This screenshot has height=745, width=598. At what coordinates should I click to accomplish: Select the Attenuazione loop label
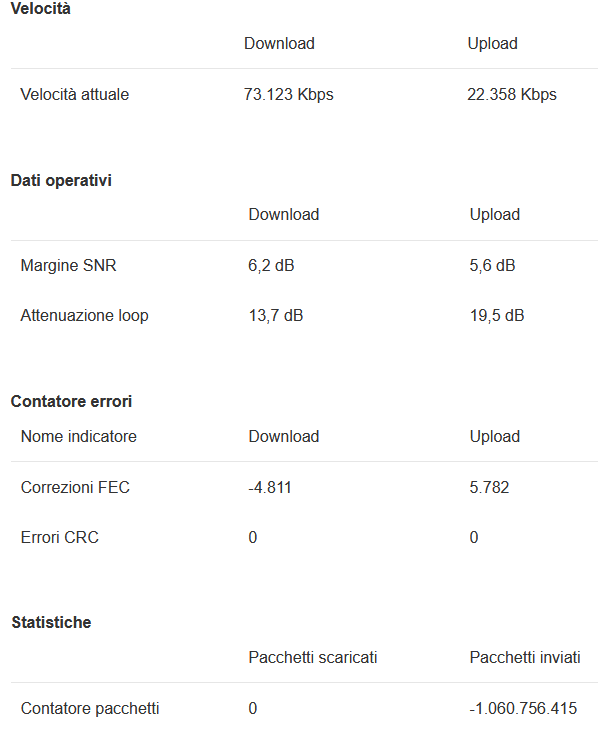[x=85, y=315]
